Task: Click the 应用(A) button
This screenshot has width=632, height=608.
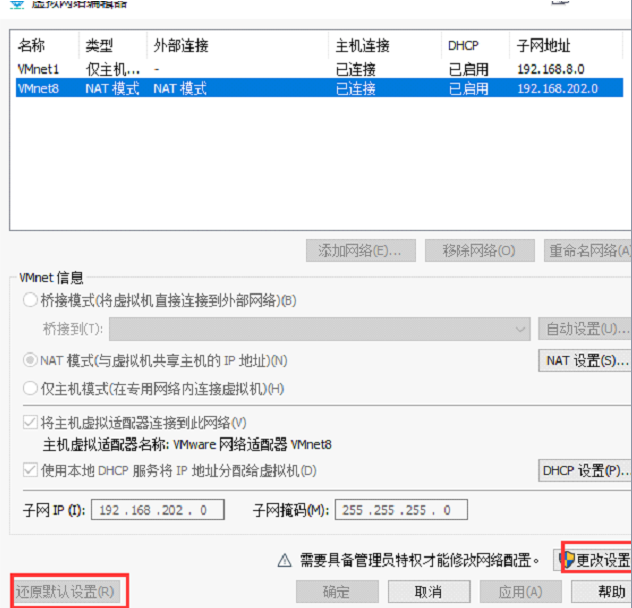Action: [x=520, y=591]
